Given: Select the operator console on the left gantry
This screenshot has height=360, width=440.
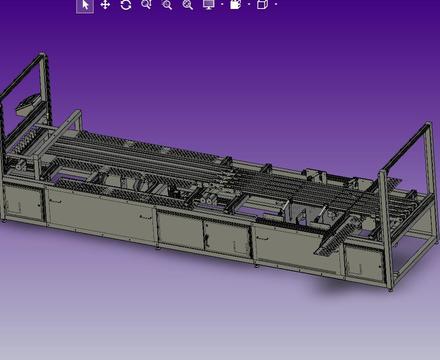Looking at the screenshot, I should [27, 105].
